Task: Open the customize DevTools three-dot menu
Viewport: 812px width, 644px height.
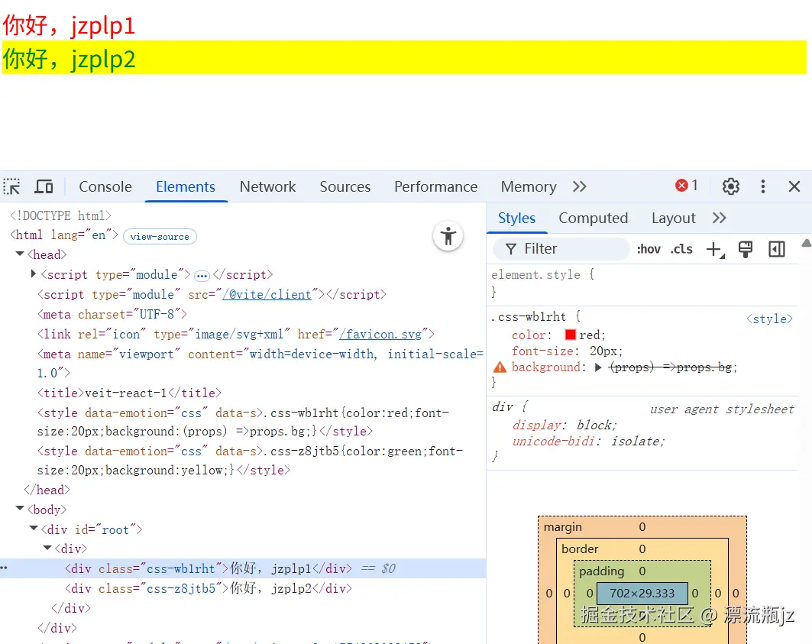Action: point(762,186)
